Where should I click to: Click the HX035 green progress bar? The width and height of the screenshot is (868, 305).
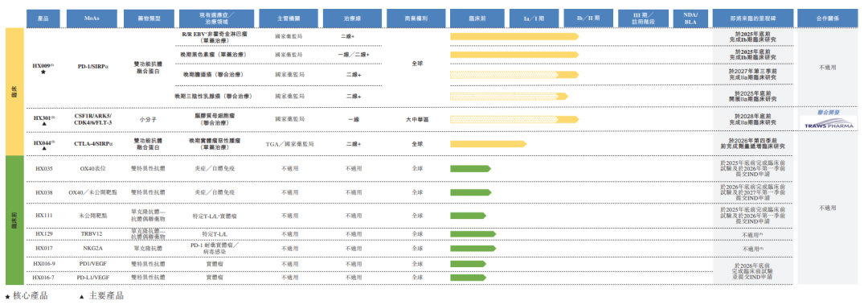pyautogui.click(x=470, y=168)
